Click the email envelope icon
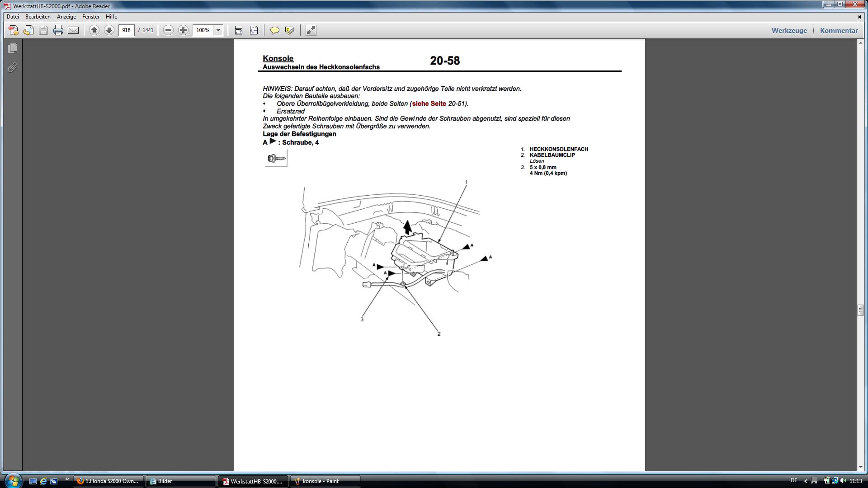Viewport: 868px width, 488px height. [73, 30]
